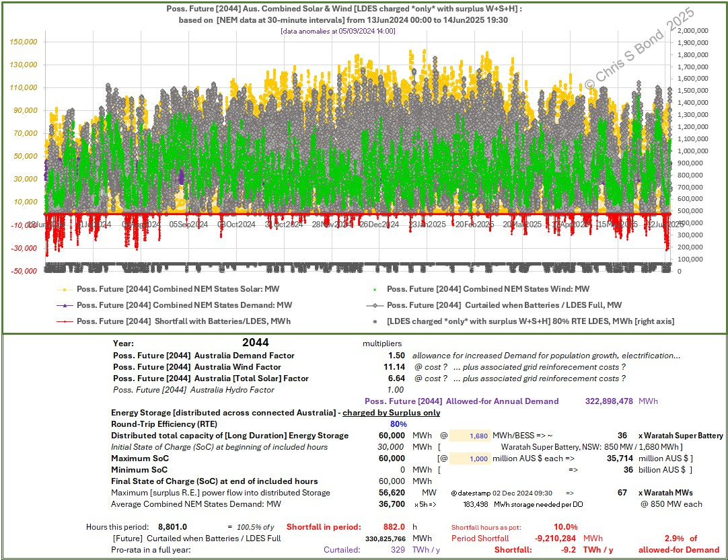Click the pro-rata Curtailed 329 TWh value
The image size is (728, 560).
398,550
